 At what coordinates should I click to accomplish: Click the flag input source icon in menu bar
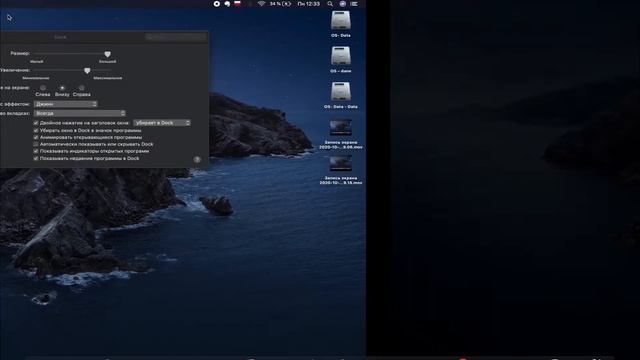tap(237, 4)
